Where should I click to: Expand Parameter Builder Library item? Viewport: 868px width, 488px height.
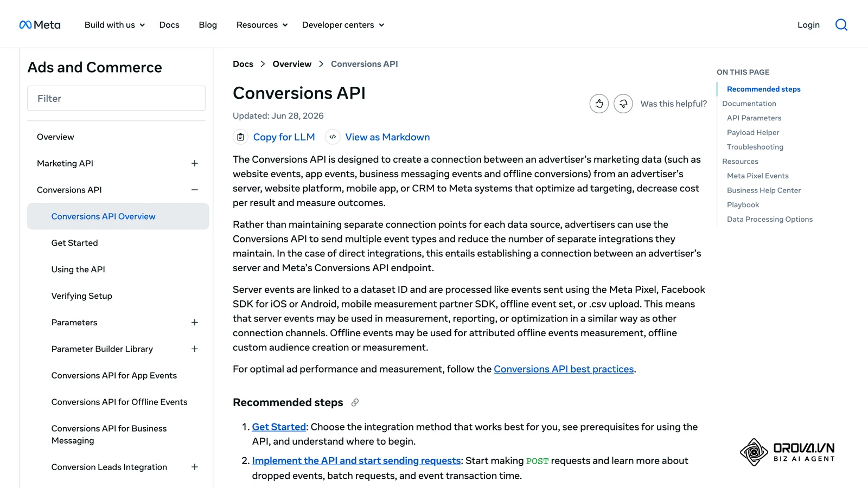point(195,349)
